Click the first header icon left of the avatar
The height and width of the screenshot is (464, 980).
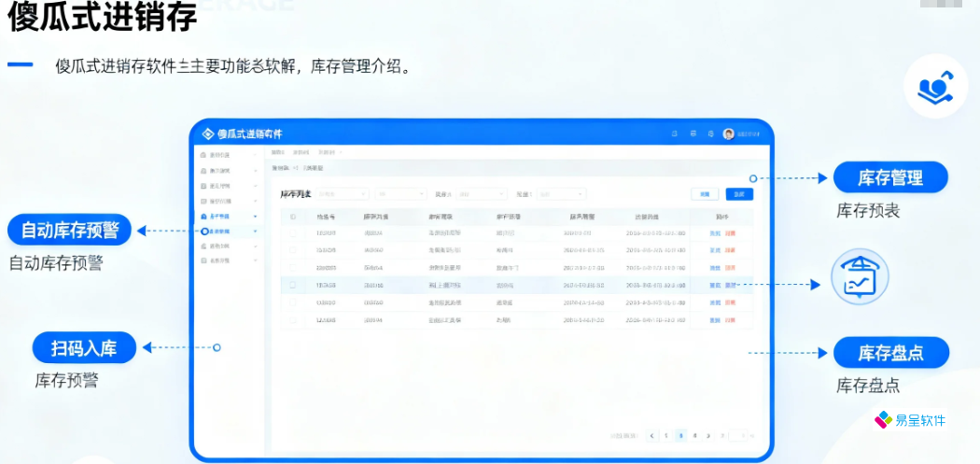tap(675, 134)
